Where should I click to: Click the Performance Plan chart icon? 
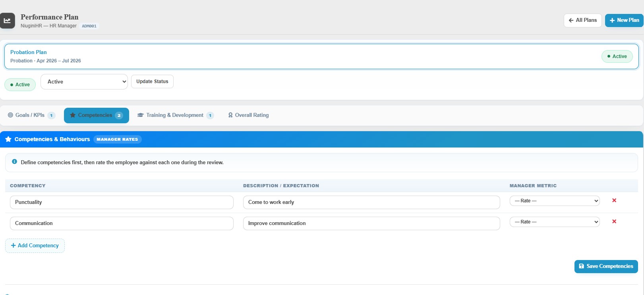point(7,21)
